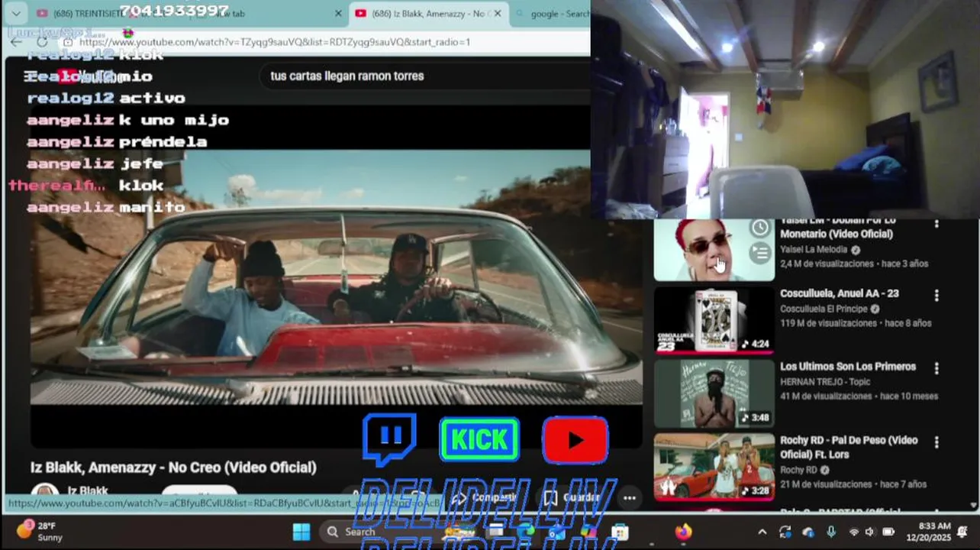Screen dimensions: 980x550
Task: Open the Yaisel LM Monetario thumbnail
Action: click(x=714, y=250)
